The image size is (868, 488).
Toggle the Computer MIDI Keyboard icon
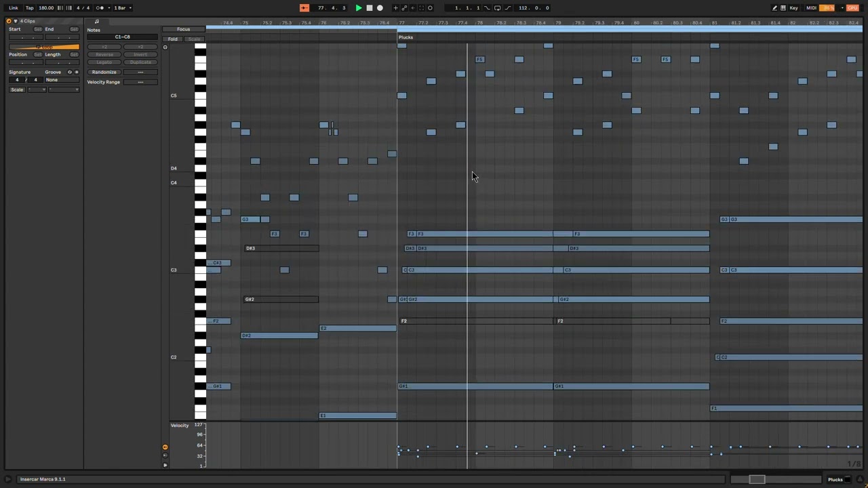pyautogui.click(x=783, y=8)
